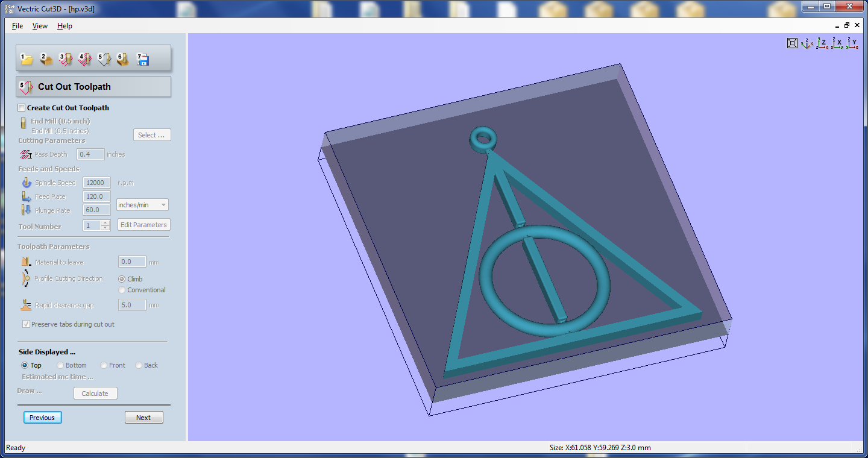Click the Material to leave field

[x=132, y=262]
